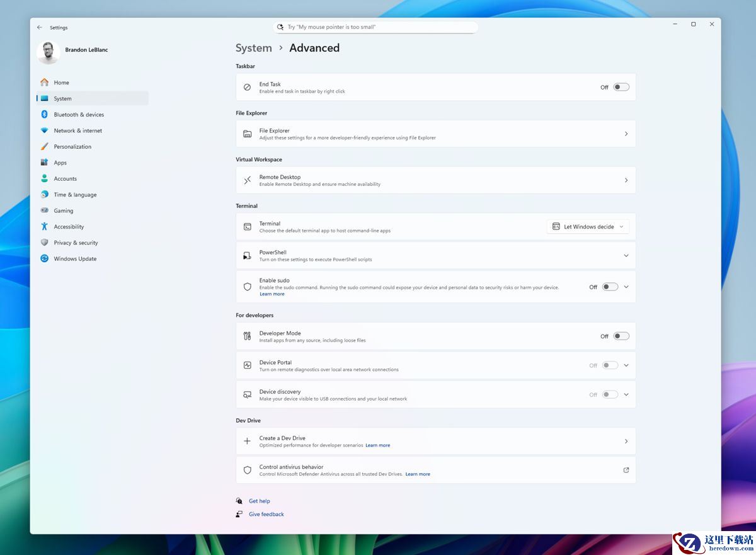Expand the PowerShell settings section
Viewport: 756px width, 555px height.
click(626, 256)
